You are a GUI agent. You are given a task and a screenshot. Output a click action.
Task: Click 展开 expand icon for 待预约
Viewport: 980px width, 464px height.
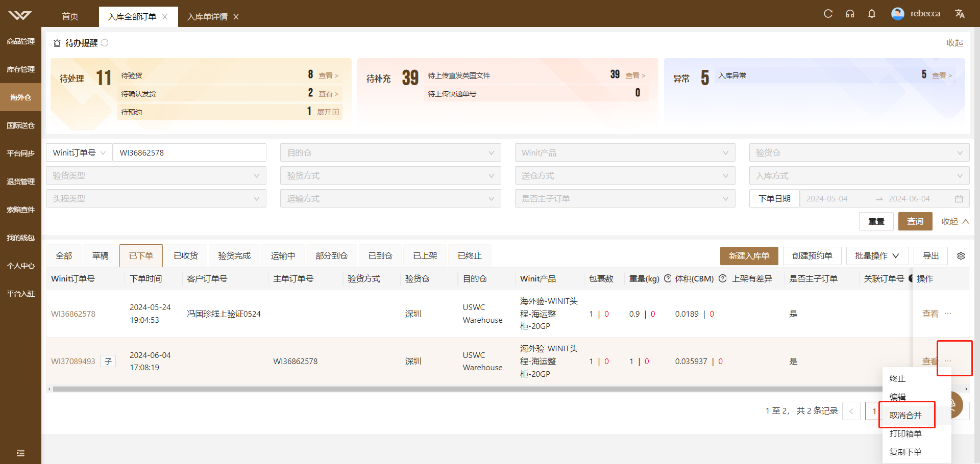click(328, 112)
